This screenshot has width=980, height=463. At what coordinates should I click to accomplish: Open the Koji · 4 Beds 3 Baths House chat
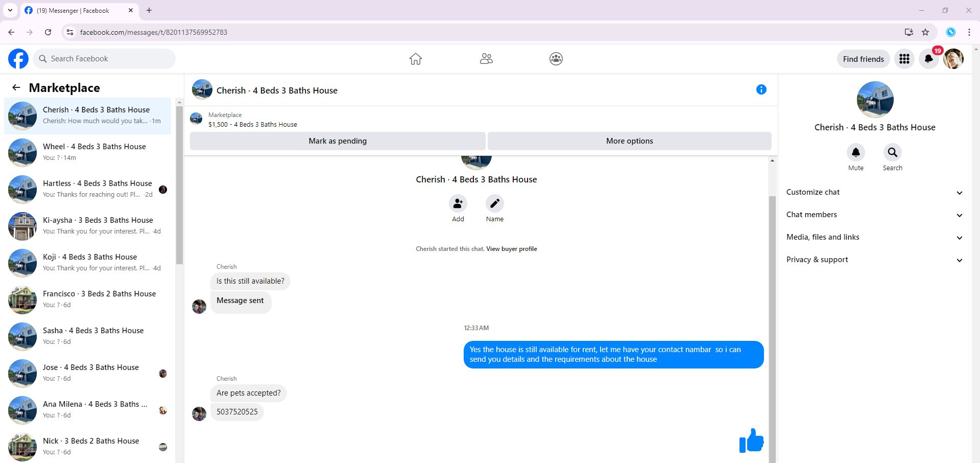pyautogui.click(x=88, y=263)
